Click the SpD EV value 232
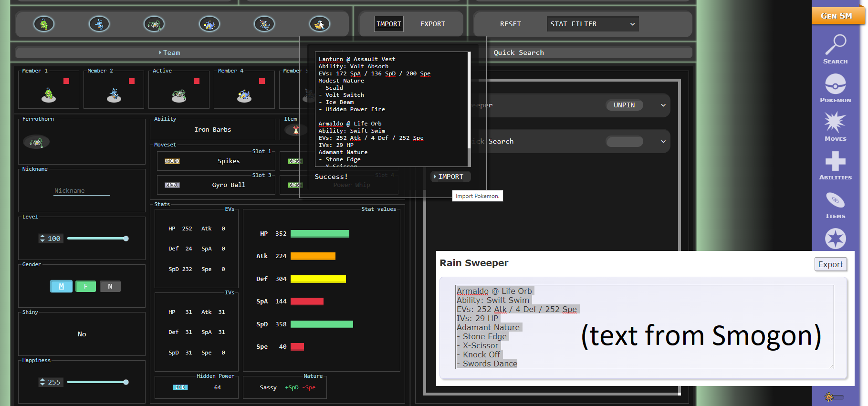 pos(187,269)
